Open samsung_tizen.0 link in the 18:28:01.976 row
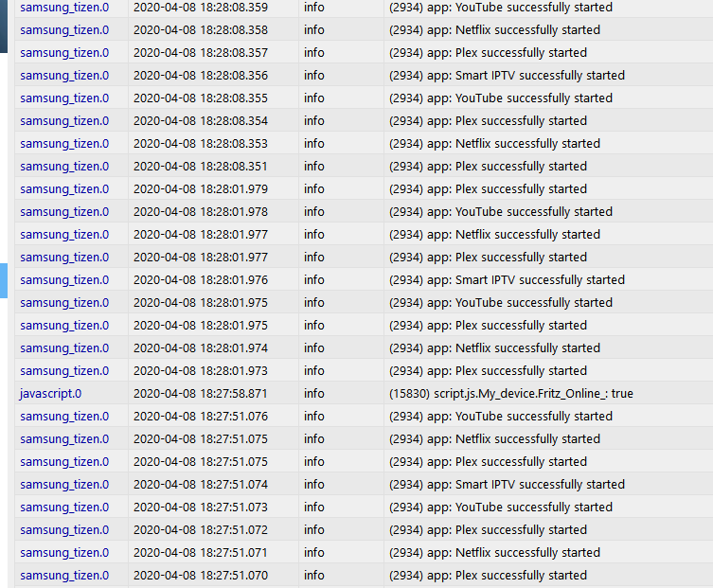 tap(64, 280)
